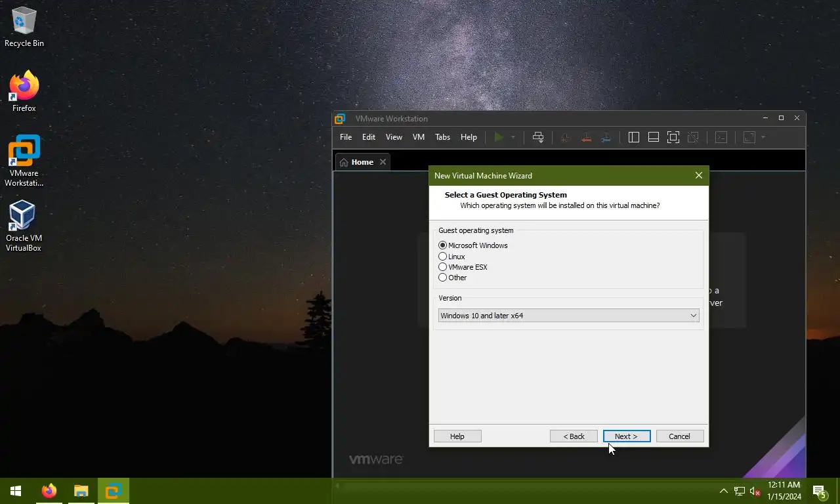Click the green Power On play icon

coord(499,137)
